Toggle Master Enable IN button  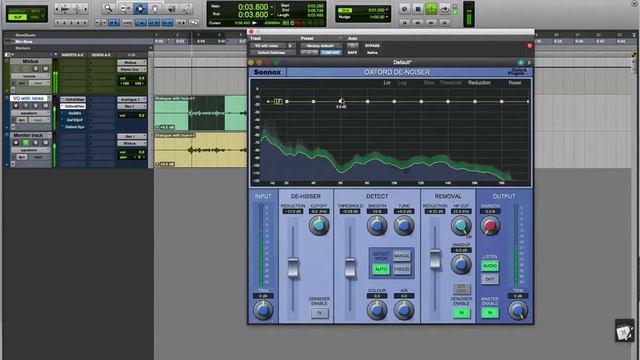[x=490, y=313]
